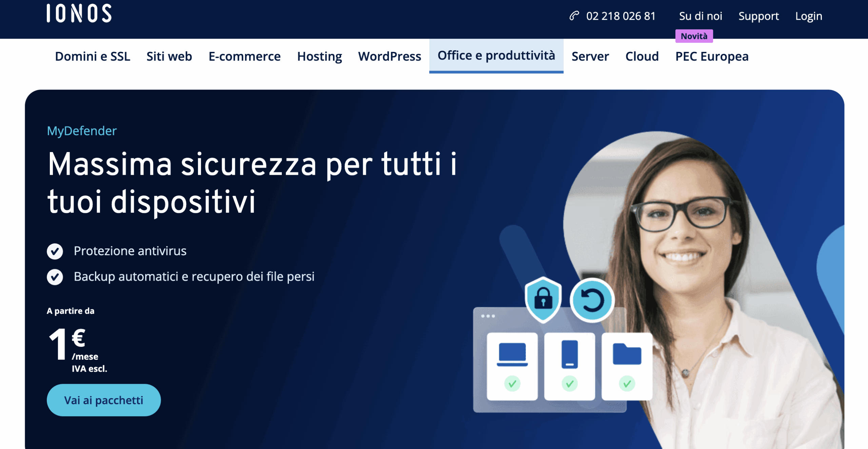Click checkmark beside Backup automatici
The height and width of the screenshot is (449, 868).
click(55, 277)
